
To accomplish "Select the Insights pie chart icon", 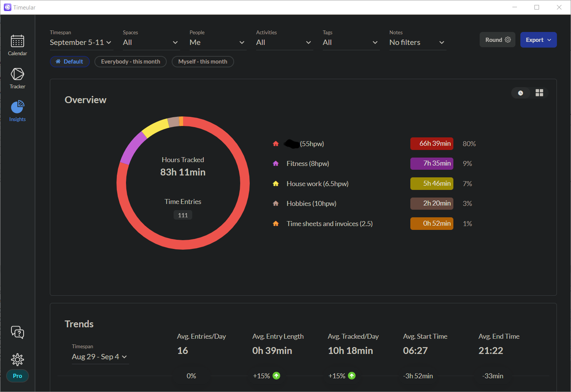I will [18, 111].
